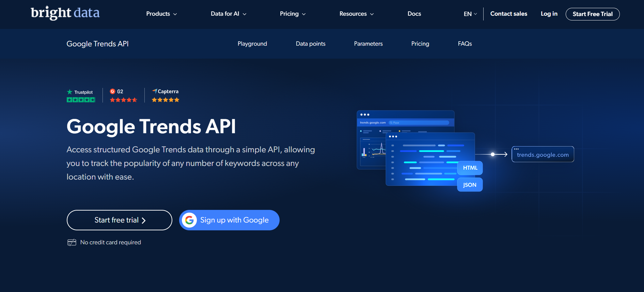The height and width of the screenshot is (292, 644).
Task: Switch to the Parameters section
Action: pos(368,44)
